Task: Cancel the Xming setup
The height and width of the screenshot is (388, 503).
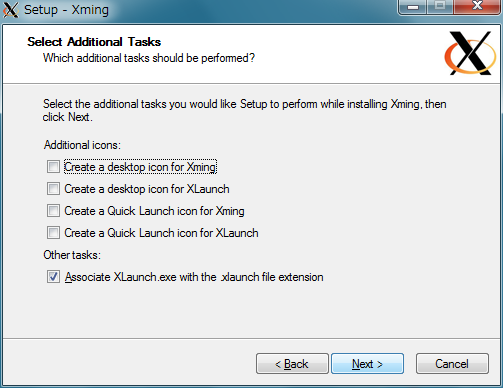Action: pos(452,364)
